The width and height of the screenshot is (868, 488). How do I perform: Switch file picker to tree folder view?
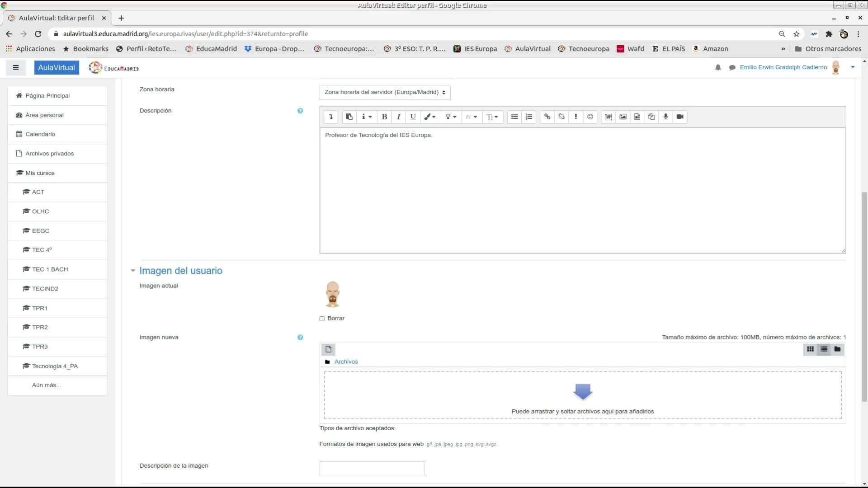pos(837,349)
